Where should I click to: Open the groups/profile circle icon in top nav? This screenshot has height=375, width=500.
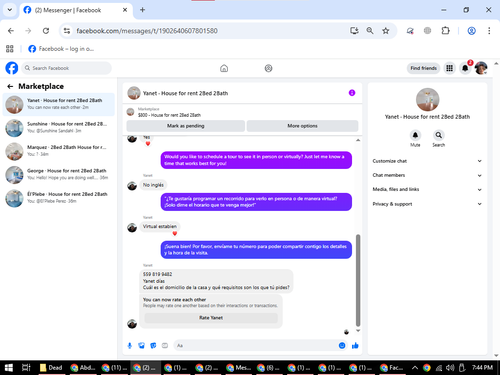coord(268,68)
